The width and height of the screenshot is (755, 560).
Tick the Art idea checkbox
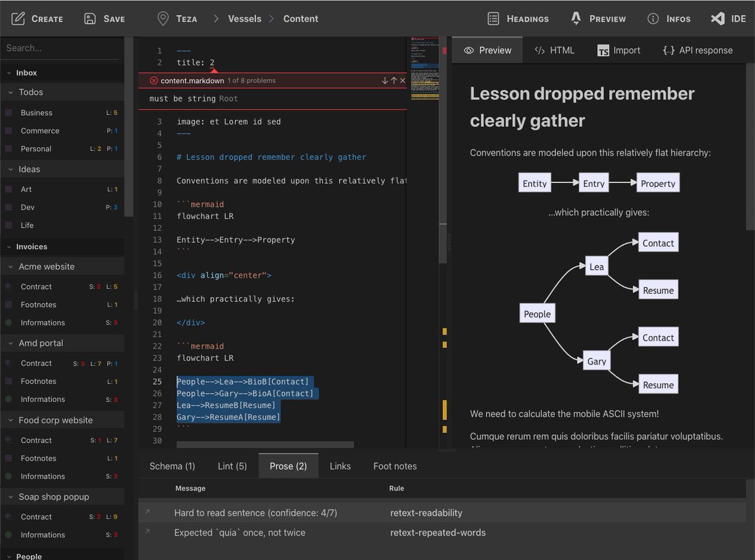(8, 189)
